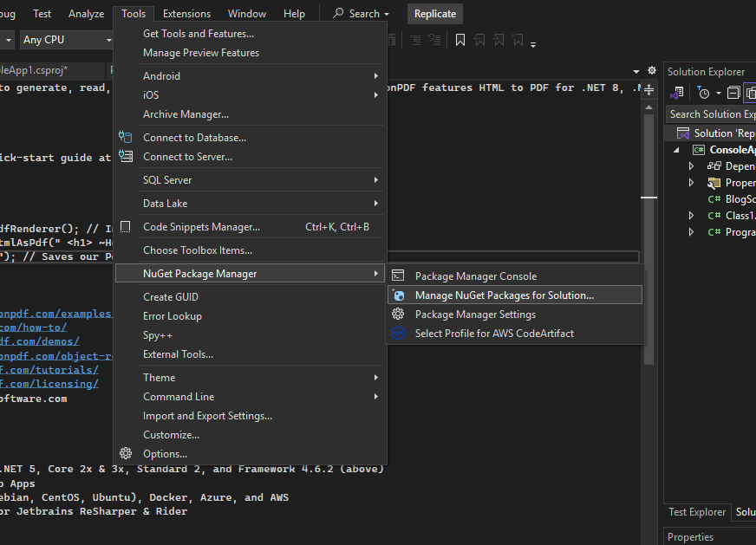Click the Replicate button
Screen dimensions: 756x545
tap(435, 14)
